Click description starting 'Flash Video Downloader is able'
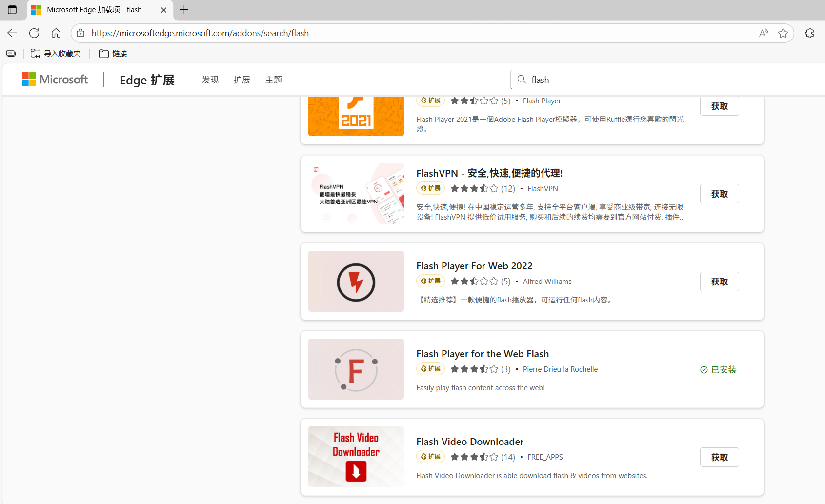Screen dimensions: 825x504 [x=532, y=476]
